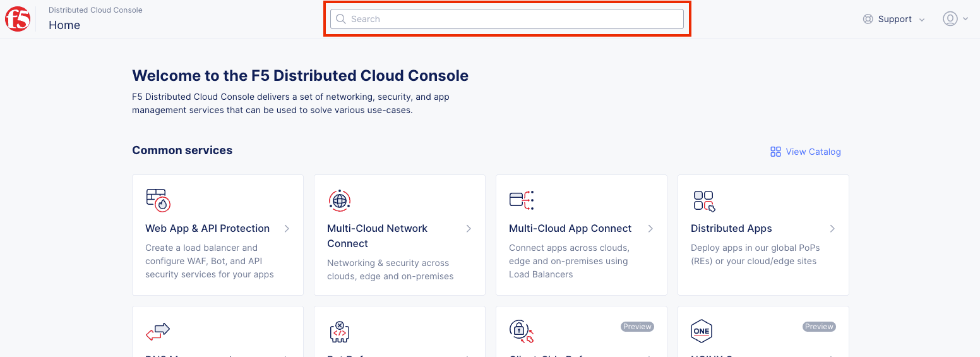
Task: Click the Web App & API Protection firewall icon
Action: point(158,200)
